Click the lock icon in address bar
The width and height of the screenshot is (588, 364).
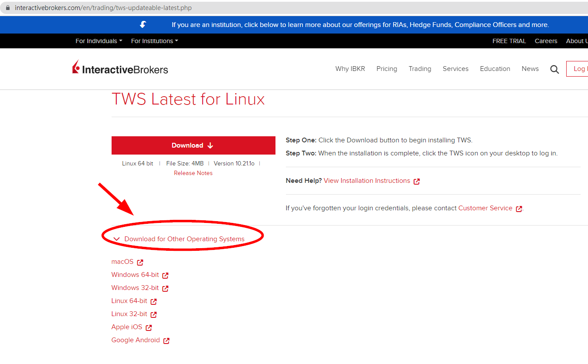pos(7,8)
